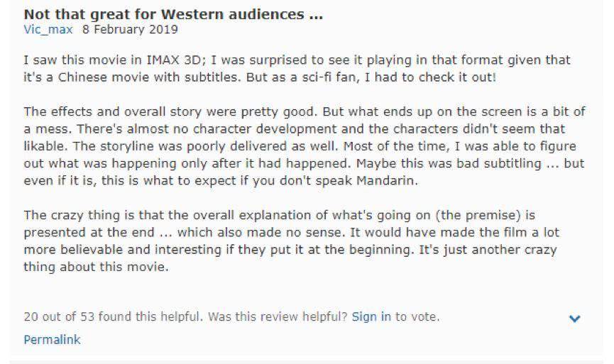The height and width of the screenshot is (364, 614).
Task: Click the phrase 'to vote.' after Sign in
Action: (417, 316)
